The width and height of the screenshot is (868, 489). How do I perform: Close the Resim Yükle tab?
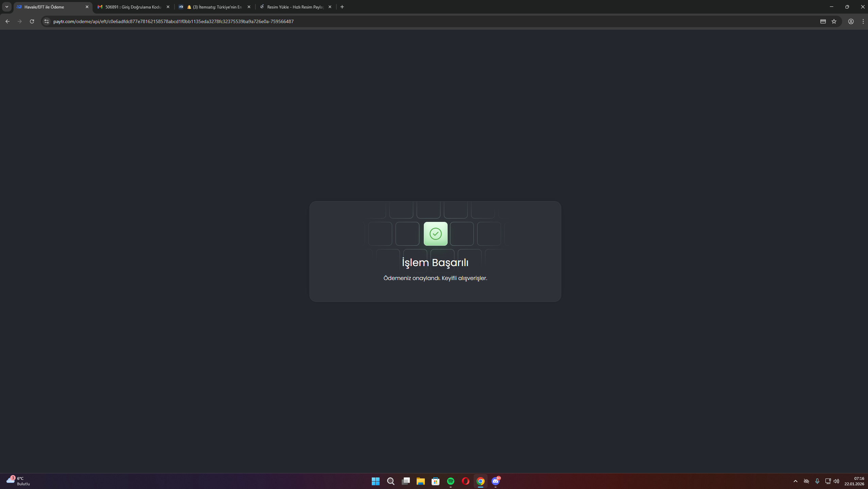point(330,7)
